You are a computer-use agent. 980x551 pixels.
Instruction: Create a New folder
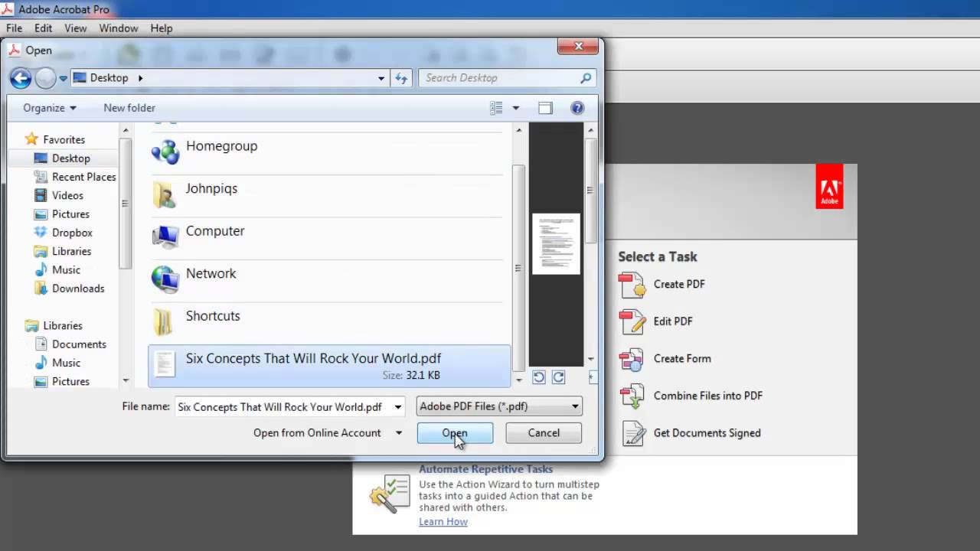point(129,108)
